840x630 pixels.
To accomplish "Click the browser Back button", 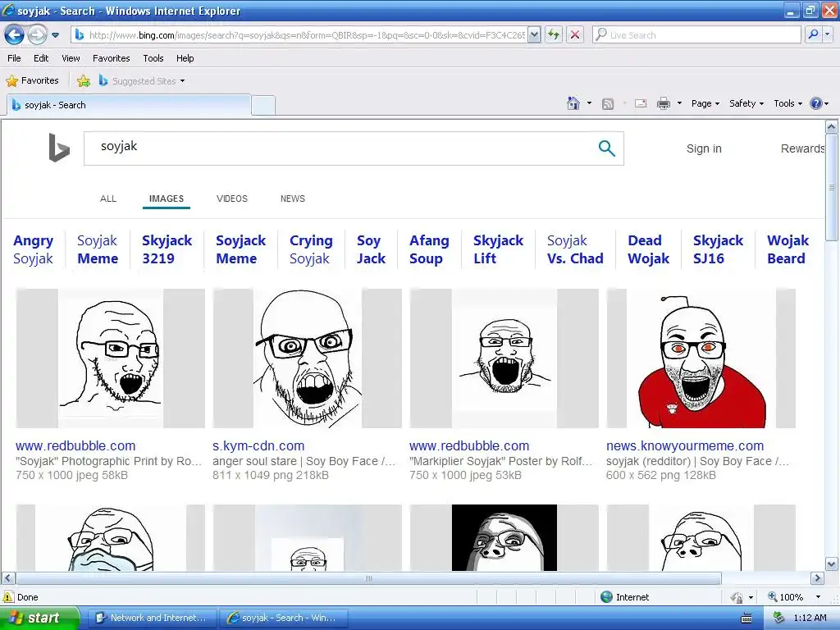I will coord(15,35).
